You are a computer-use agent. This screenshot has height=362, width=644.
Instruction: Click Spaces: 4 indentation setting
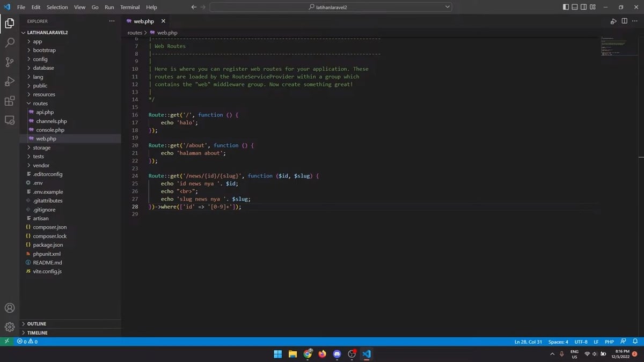point(558,342)
